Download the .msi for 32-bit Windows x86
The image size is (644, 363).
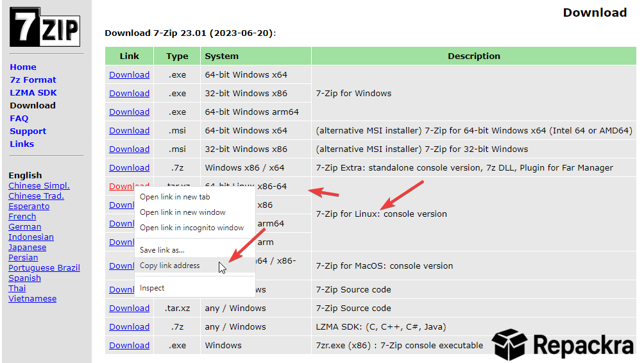[x=129, y=149]
